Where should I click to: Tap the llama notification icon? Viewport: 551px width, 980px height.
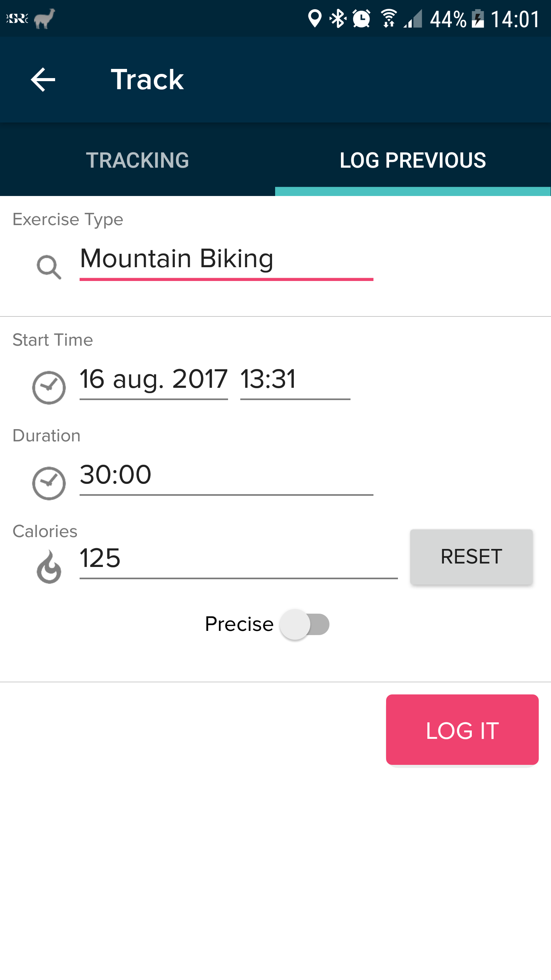click(44, 18)
